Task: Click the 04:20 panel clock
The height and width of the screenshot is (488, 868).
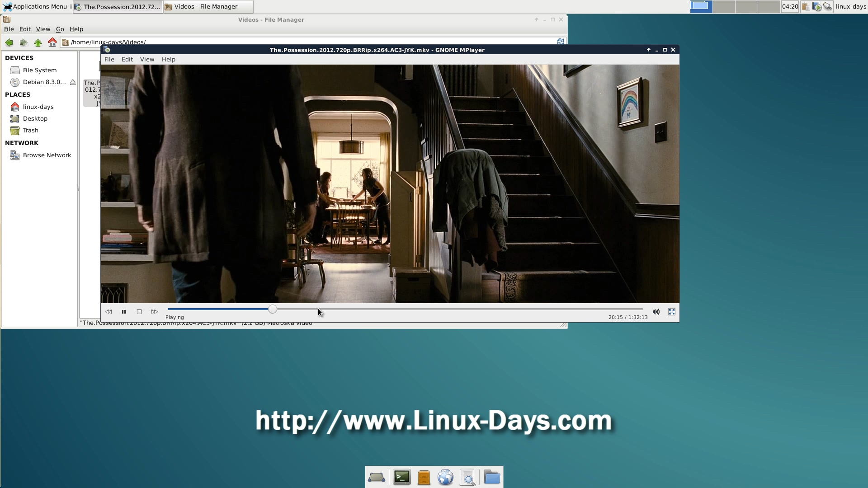Action: click(790, 6)
